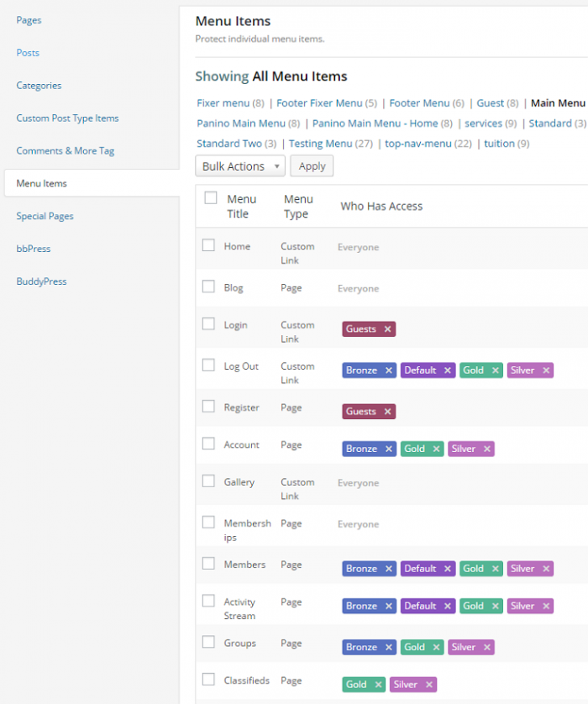
Task: Filter by top-nav-menu
Action: pos(417,144)
